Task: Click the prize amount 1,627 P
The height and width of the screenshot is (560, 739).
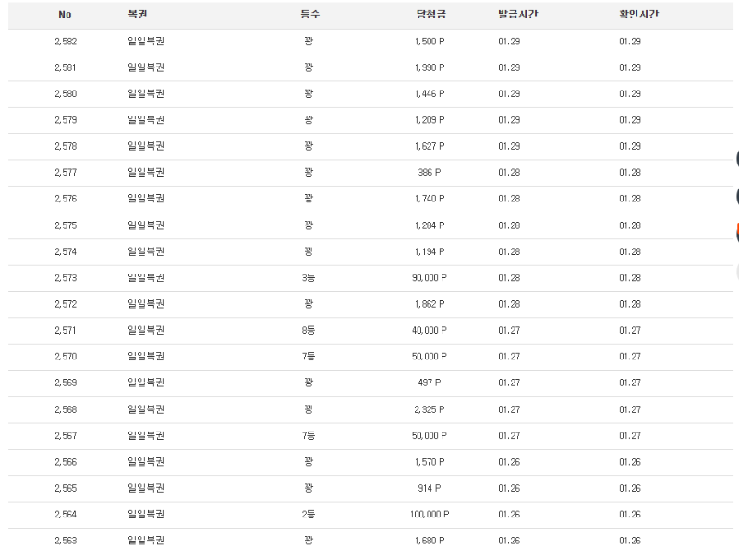Action: click(x=430, y=147)
